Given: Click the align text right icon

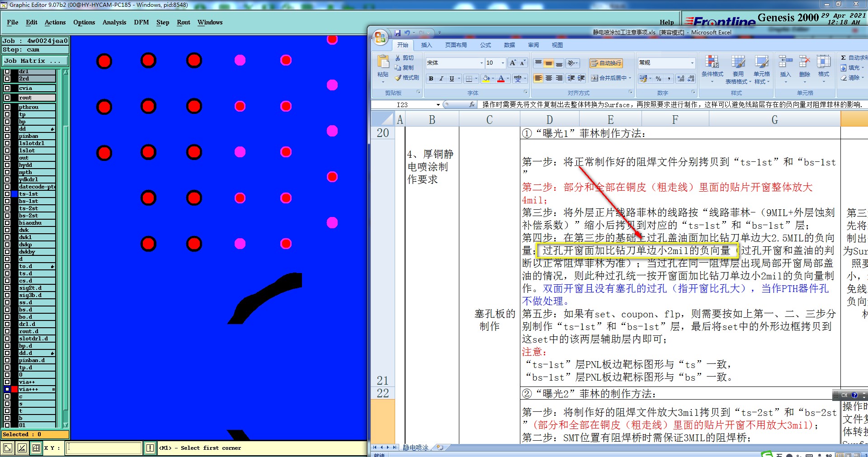Looking at the screenshot, I should (559, 78).
